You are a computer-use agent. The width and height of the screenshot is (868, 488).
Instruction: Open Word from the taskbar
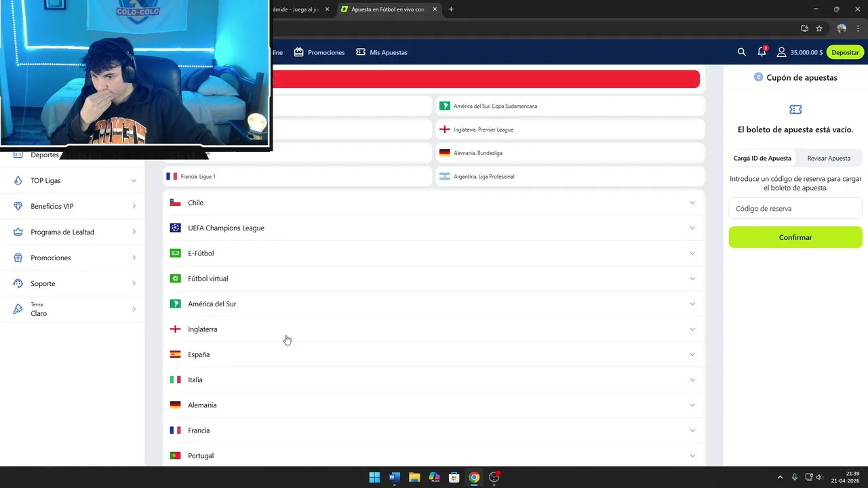[394, 477]
